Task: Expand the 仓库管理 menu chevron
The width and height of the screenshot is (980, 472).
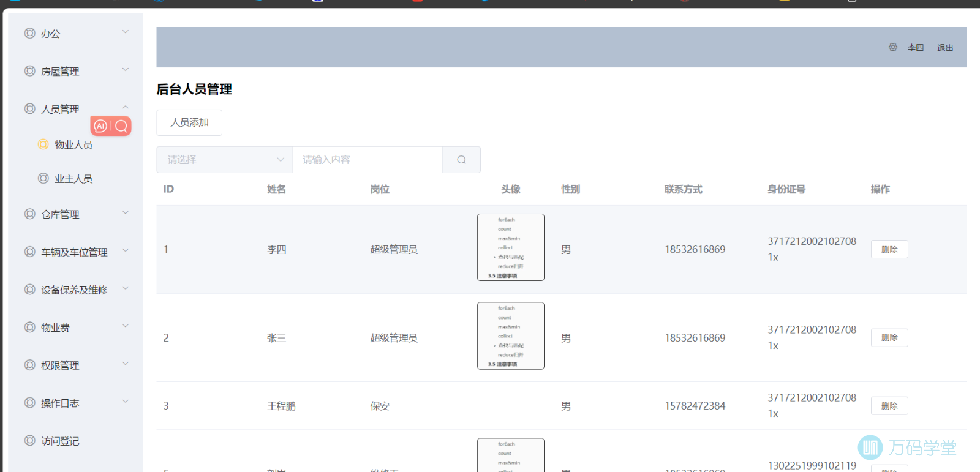Action: [126, 212]
